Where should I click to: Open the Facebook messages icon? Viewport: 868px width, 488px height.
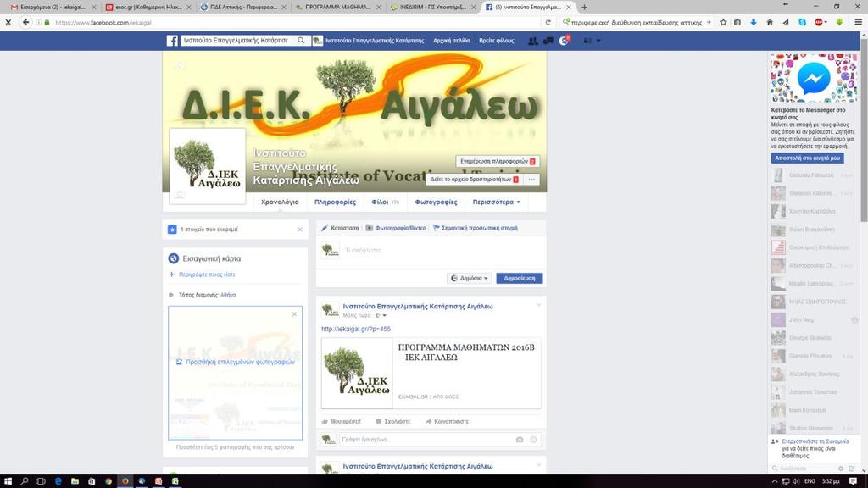pyautogui.click(x=548, y=41)
